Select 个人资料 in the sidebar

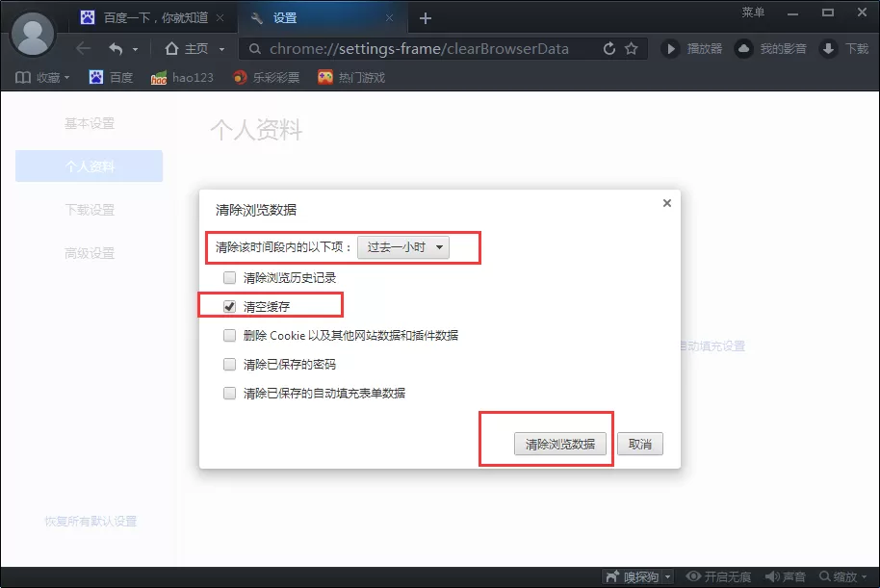coord(90,166)
